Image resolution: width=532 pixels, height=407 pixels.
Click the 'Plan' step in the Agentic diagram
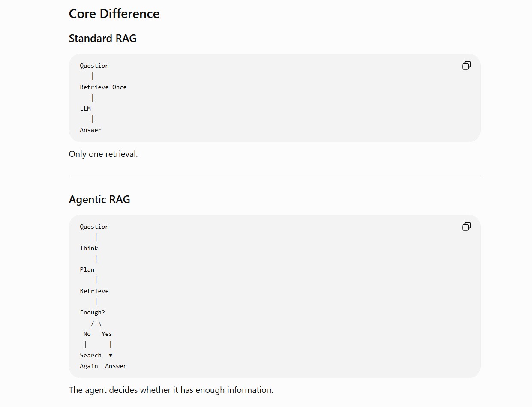tap(87, 269)
